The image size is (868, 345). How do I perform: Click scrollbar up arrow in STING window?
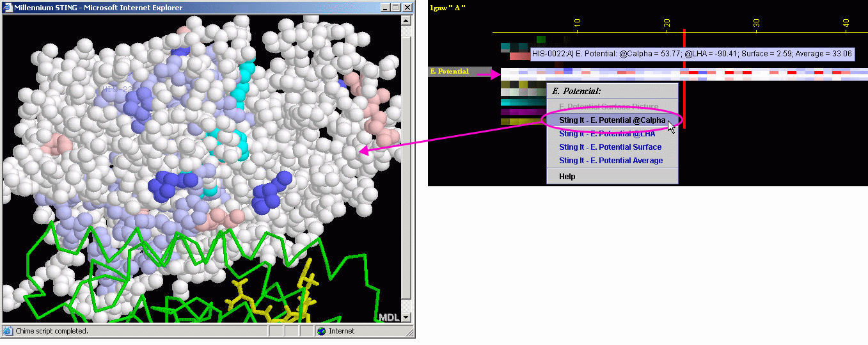coord(406,20)
